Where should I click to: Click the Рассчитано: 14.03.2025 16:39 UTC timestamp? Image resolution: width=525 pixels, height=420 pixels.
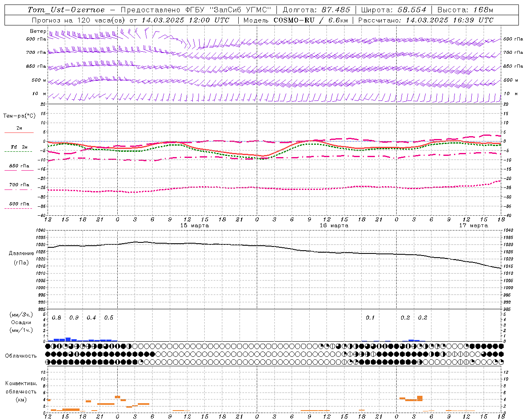[426, 20]
